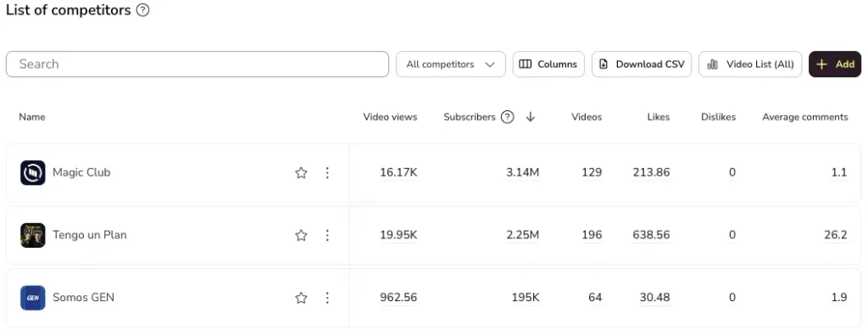Open the Columns selector

point(548,64)
